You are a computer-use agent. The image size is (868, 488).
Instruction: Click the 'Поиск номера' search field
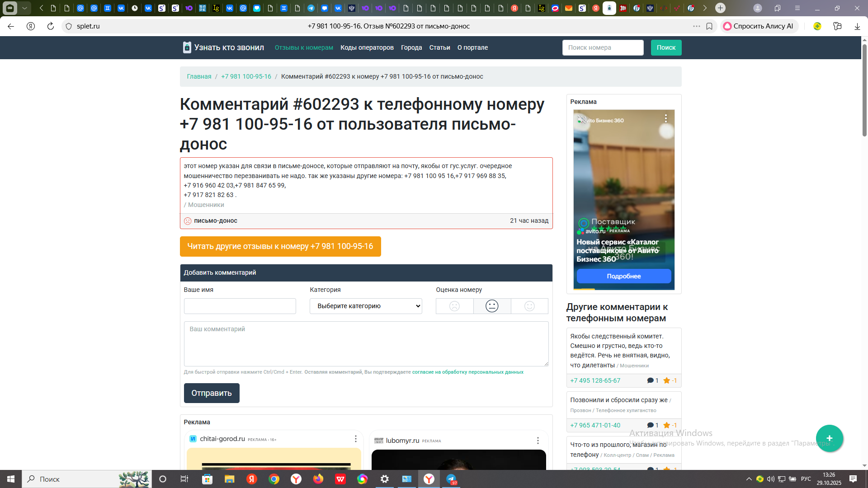pyautogui.click(x=603, y=47)
